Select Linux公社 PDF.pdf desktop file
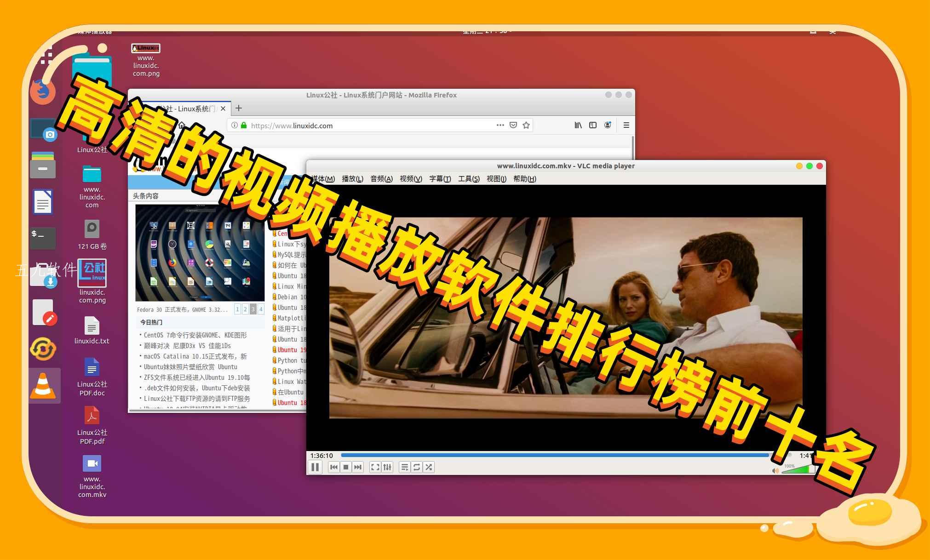Image resolution: width=930 pixels, height=560 pixels. (x=92, y=425)
